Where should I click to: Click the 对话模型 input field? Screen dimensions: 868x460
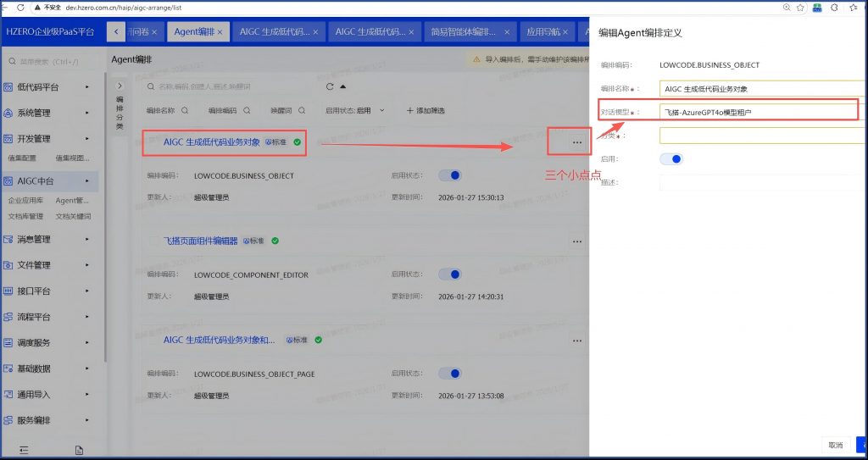759,112
